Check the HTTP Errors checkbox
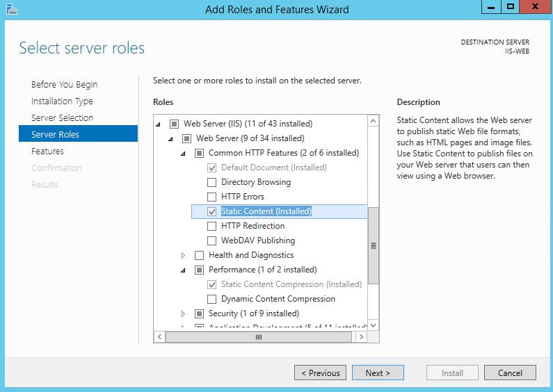The width and height of the screenshot is (553, 392). click(x=211, y=197)
